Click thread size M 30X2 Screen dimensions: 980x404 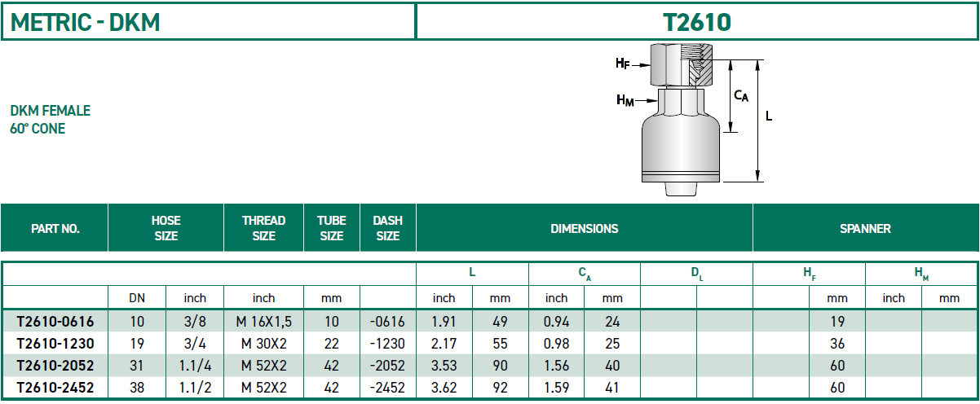[x=263, y=344]
